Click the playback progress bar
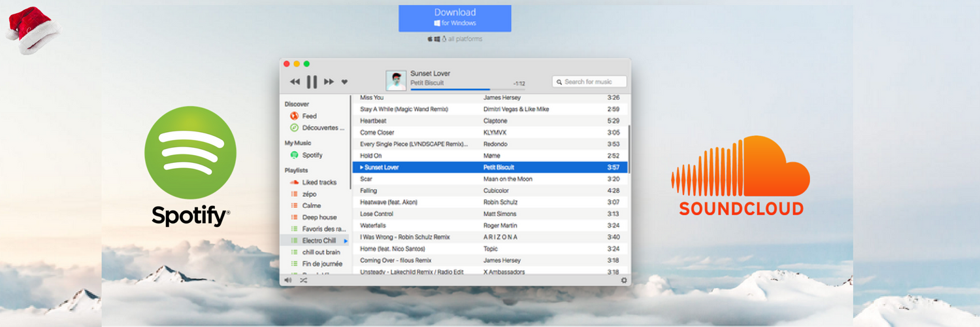Viewport: 980px width, 327px height. pyautogui.click(x=468, y=89)
